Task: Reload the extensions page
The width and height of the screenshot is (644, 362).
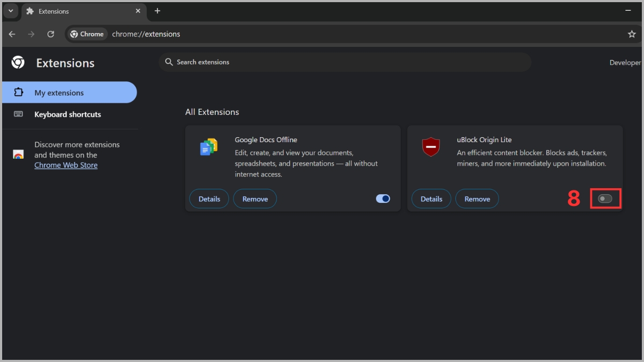Action: 50,34
